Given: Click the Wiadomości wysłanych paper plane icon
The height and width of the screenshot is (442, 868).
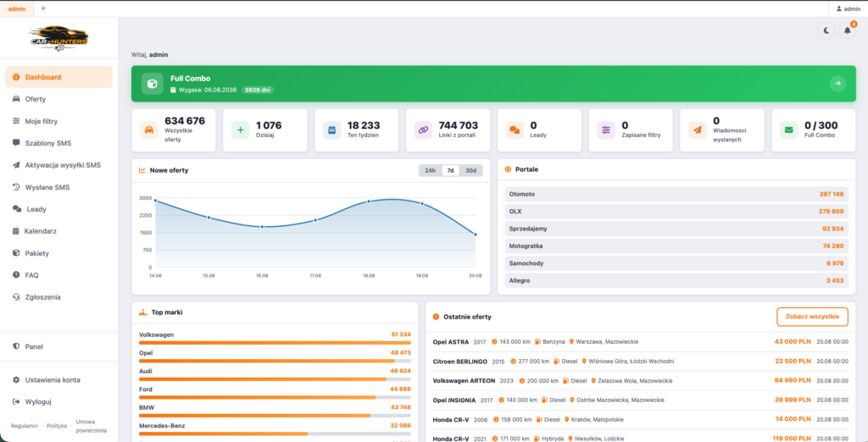Looking at the screenshot, I should click(698, 130).
